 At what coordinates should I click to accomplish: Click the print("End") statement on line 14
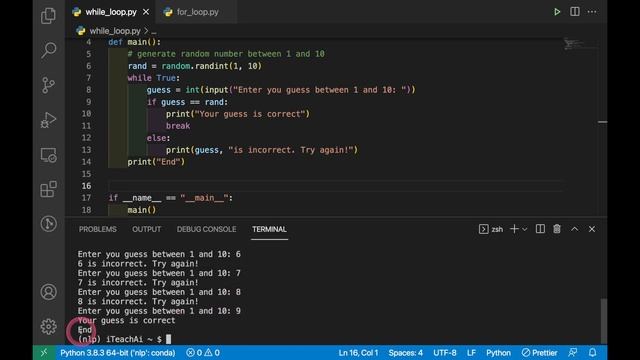[x=156, y=162]
